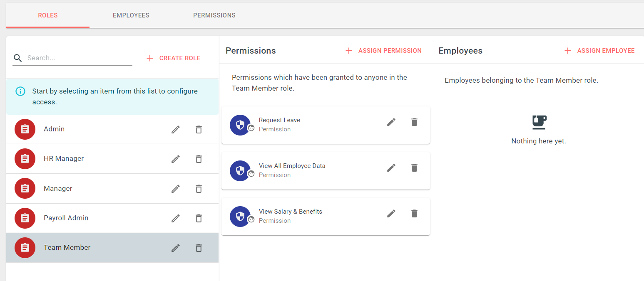
Task: Click View Salary & Benefits shield icon
Action: pos(240,217)
